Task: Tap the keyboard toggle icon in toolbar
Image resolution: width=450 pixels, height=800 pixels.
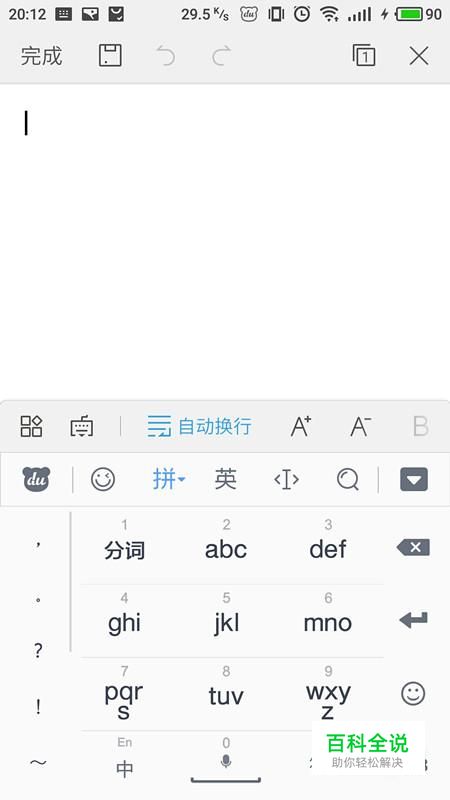Action: (82, 427)
